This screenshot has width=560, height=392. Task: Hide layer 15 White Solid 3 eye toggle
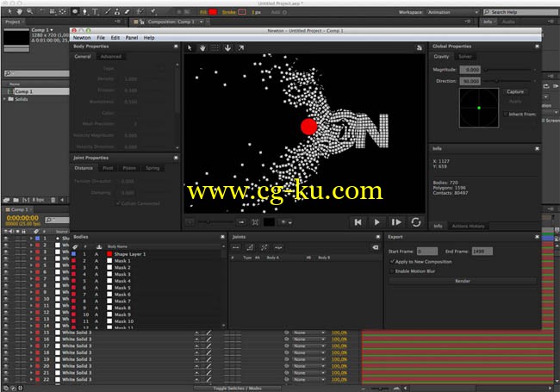[x=6, y=333]
